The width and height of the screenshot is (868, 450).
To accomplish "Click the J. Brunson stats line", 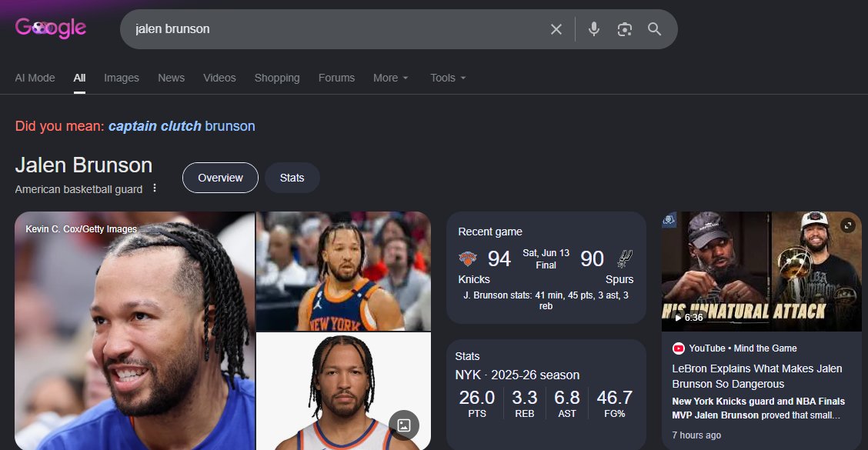I will (x=546, y=301).
